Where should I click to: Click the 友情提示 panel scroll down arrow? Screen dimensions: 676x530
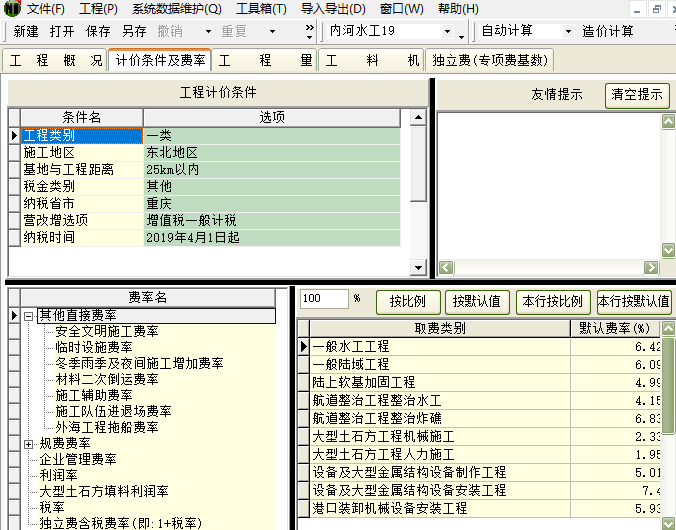(668, 250)
